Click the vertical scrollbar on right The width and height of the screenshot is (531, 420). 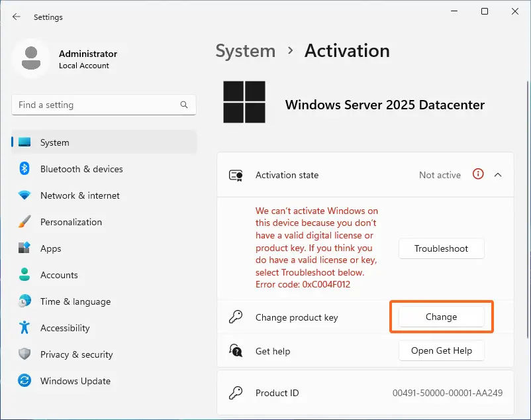[x=527, y=209]
